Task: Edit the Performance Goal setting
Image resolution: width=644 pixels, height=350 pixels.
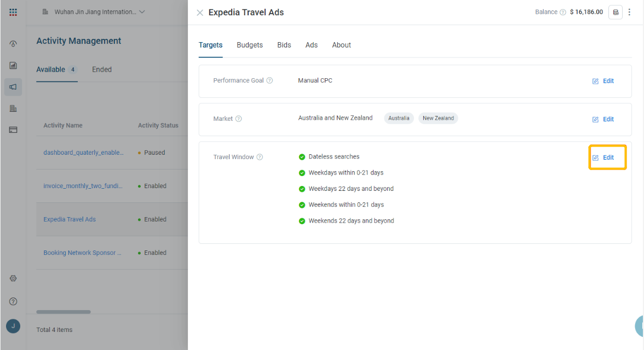Action: (603, 81)
